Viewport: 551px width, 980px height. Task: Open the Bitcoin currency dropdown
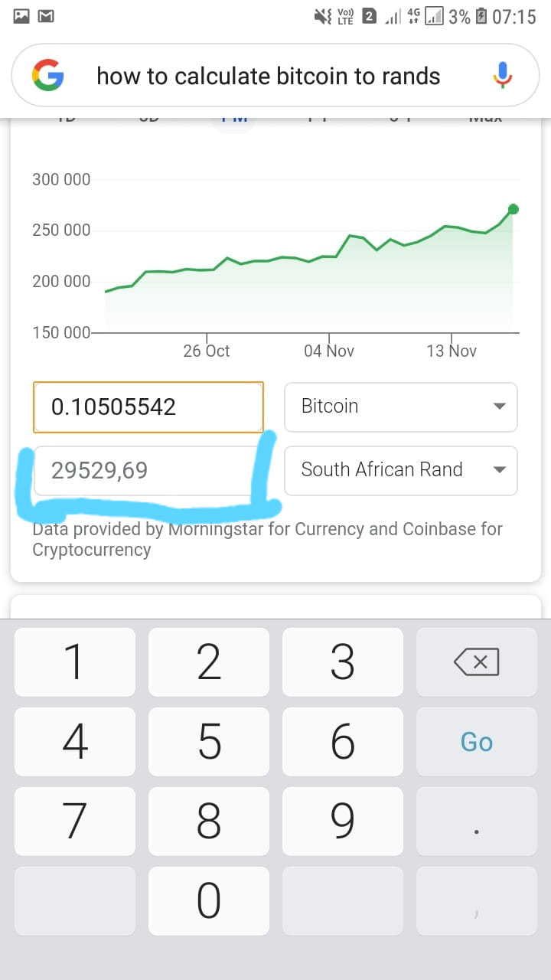[x=401, y=407]
